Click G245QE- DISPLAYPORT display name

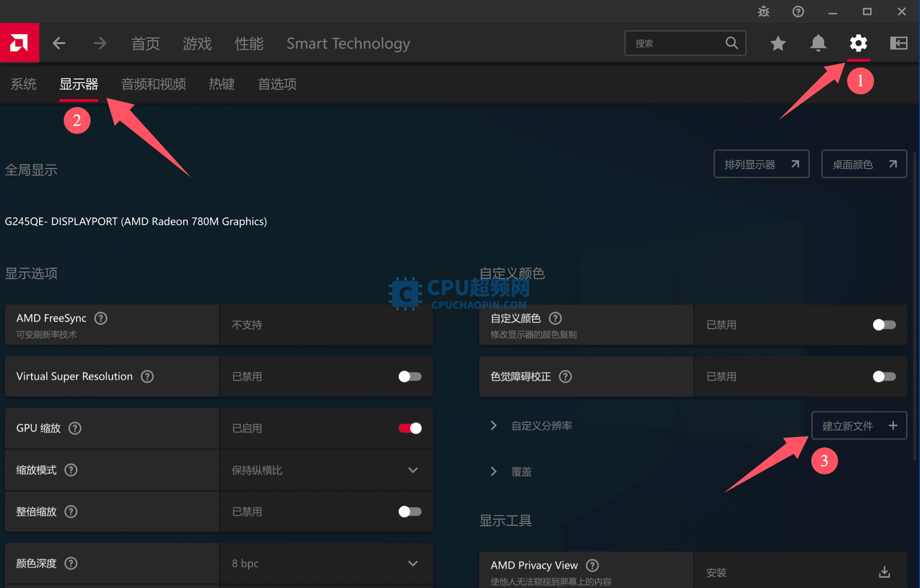click(x=136, y=222)
